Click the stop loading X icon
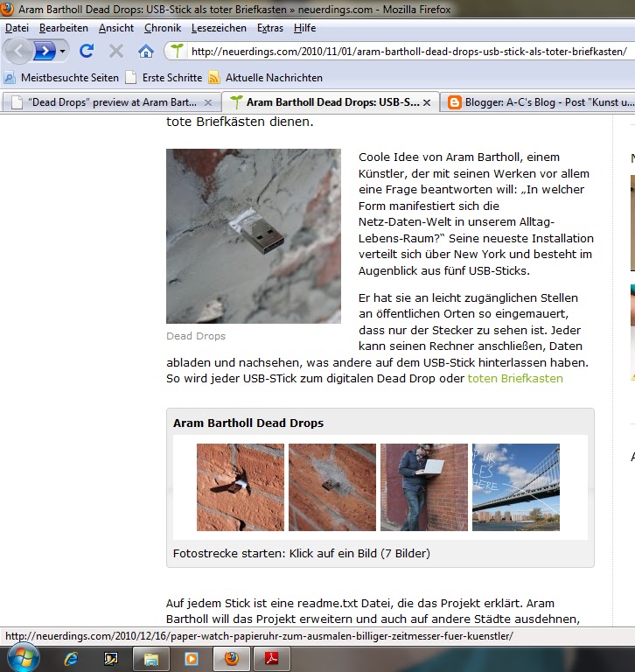Image resolution: width=635 pixels, height=672 pixels. [115, 52]
